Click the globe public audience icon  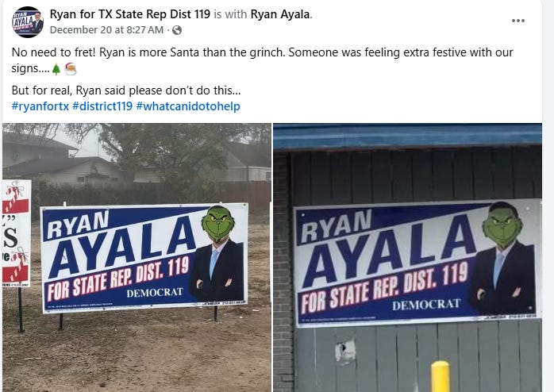[177, 30]
